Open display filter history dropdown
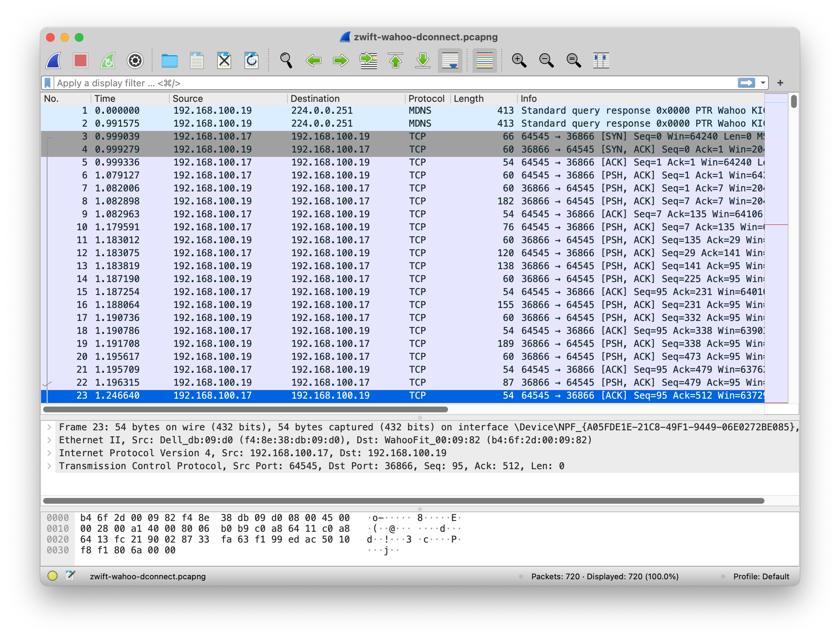Viewport: 840px width, 639px height. [x=762, y=83]
